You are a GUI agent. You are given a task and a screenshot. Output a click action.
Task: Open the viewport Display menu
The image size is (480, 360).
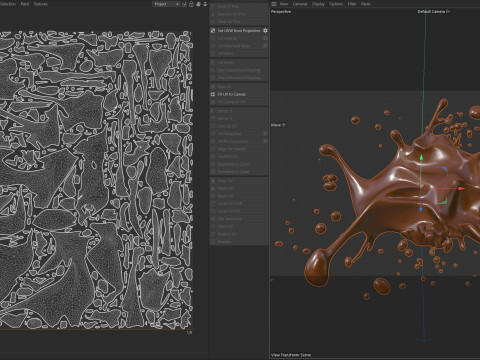click(318, 4)
